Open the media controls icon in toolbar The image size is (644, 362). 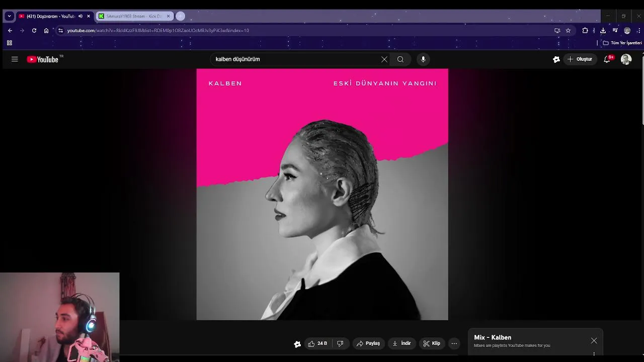click(615, 31)
